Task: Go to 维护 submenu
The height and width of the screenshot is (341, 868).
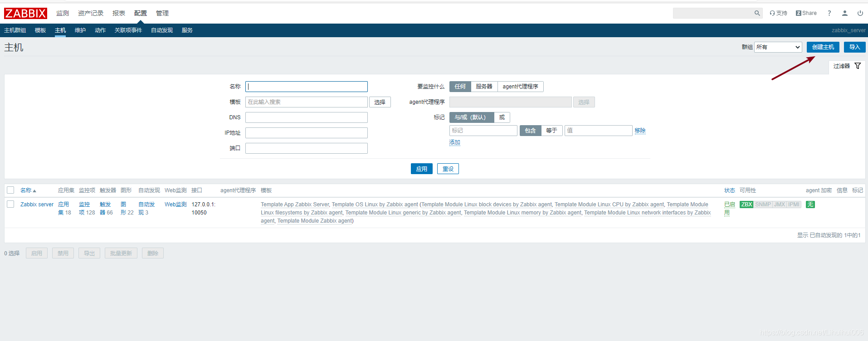Action: [x=80, y=30]
